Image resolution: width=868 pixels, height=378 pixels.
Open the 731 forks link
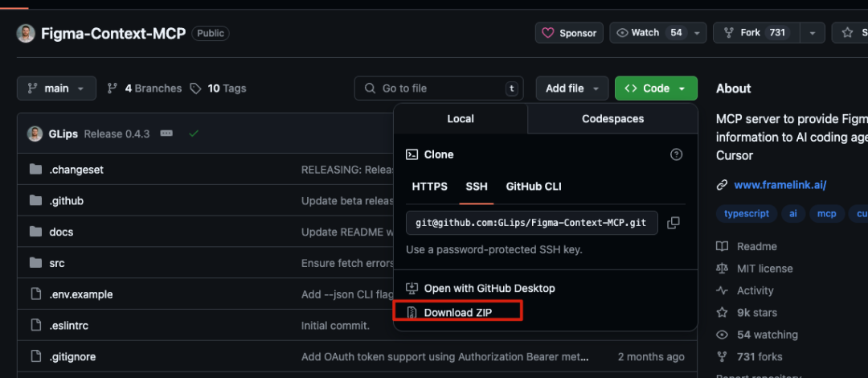750,356
